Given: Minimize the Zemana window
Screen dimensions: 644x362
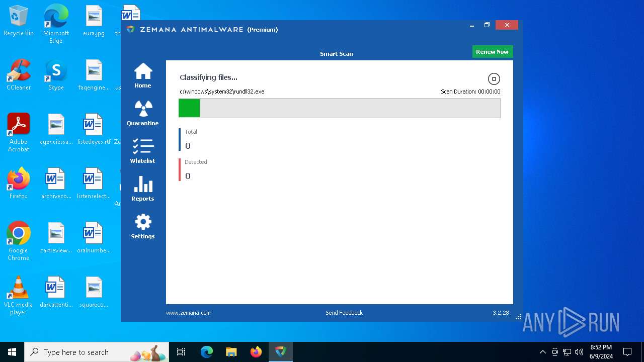Looking at the screenshot, I should [x=472, y=25].
